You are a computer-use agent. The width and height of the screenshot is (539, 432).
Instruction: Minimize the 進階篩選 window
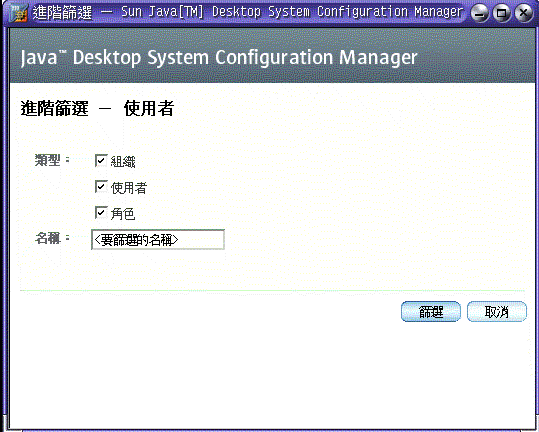(480, 13)
